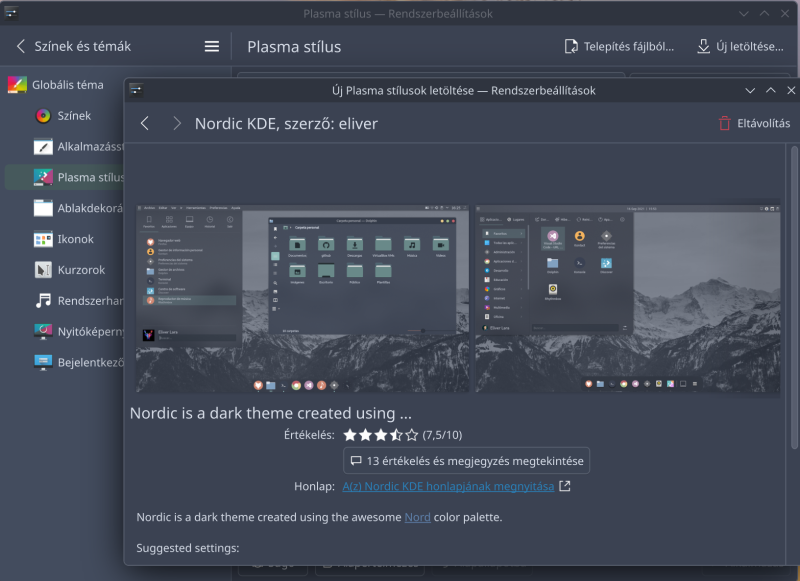Open the Kurzorok sidebar entry
Image resolution: width=800 pixels, height=581 pixels.
(63, 270)
